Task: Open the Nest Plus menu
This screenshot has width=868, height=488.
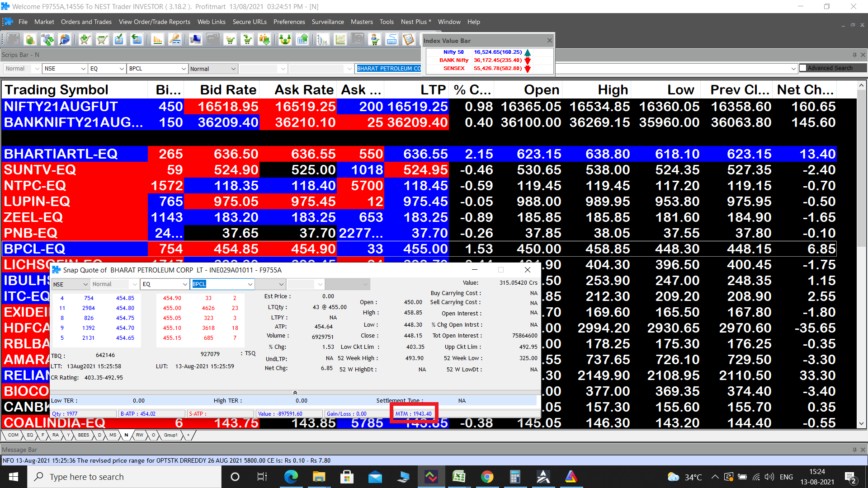Action: point(416,22)
